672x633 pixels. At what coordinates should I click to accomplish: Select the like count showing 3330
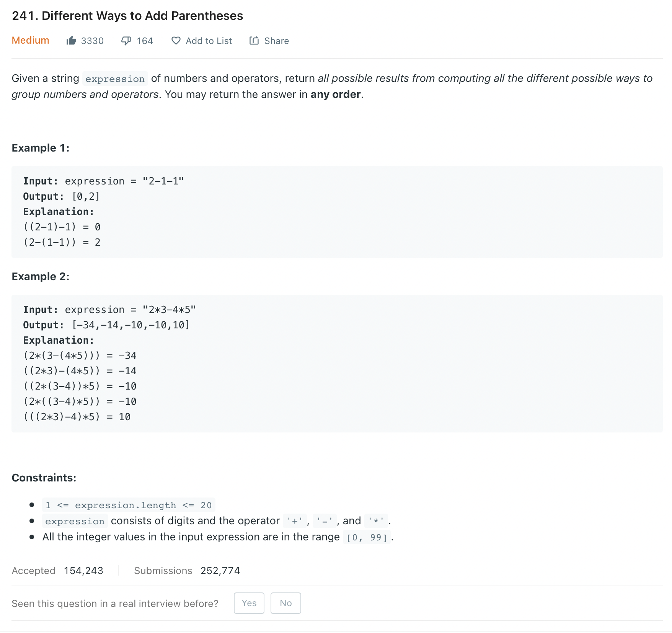[x=92, y=41]
